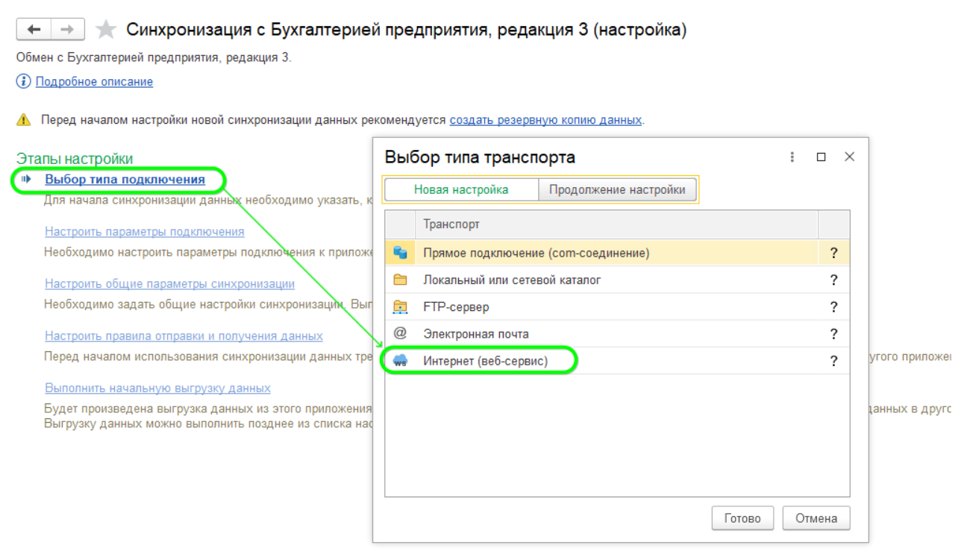
Task: Click the info icon near Подробное описание
Action: (24, 81)
